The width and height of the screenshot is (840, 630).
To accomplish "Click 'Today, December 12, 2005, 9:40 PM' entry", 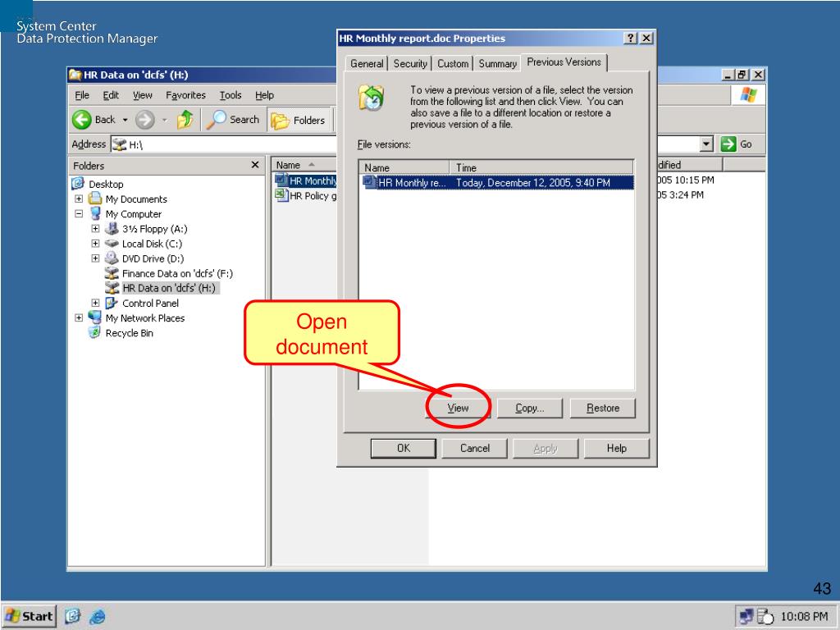I will pyautogui.click(x=533, y=183).
